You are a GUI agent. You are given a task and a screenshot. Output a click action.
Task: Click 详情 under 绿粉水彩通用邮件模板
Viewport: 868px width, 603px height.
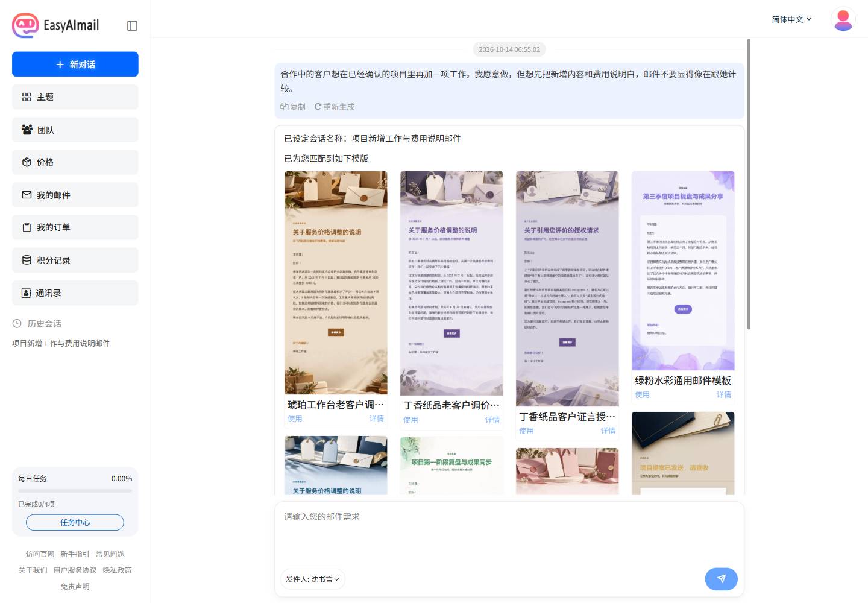724,394
